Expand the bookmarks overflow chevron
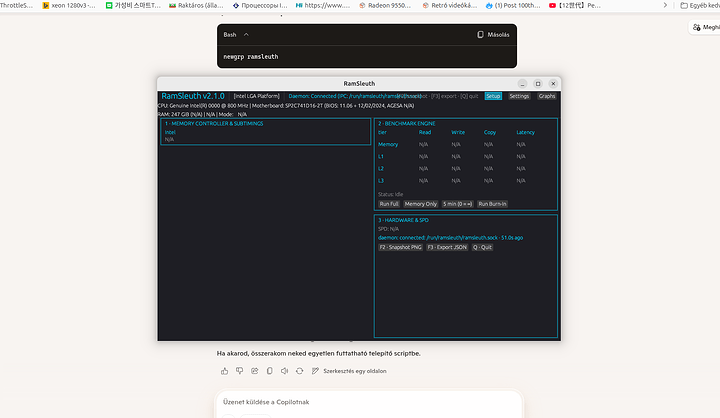720x418 pixels. pos(665,6)
